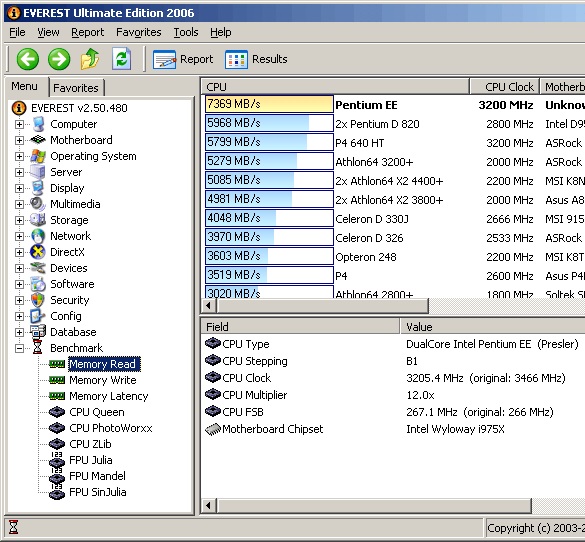Select the Motherboard chip icon
Viewport: 585px width, 542px height.
pos(38,140)
